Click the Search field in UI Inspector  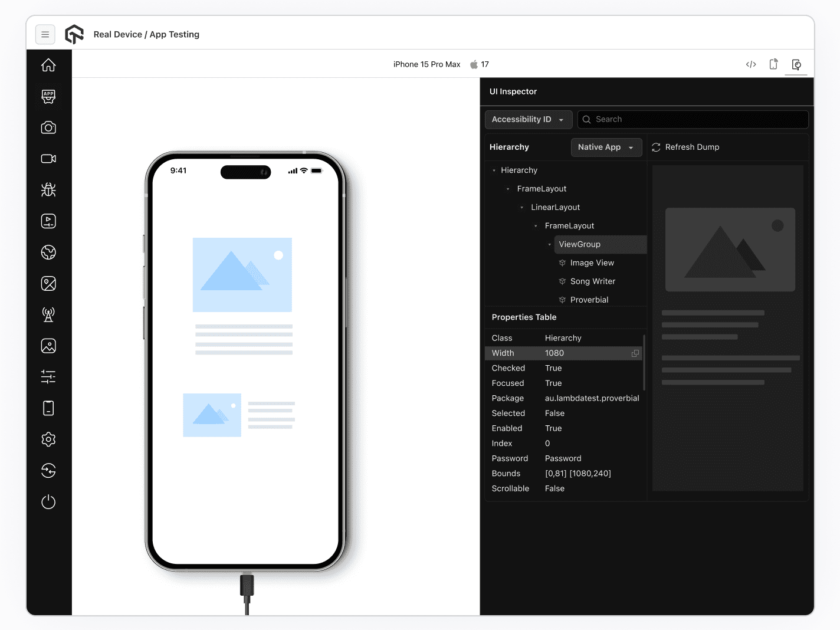(x=693, y=119)
